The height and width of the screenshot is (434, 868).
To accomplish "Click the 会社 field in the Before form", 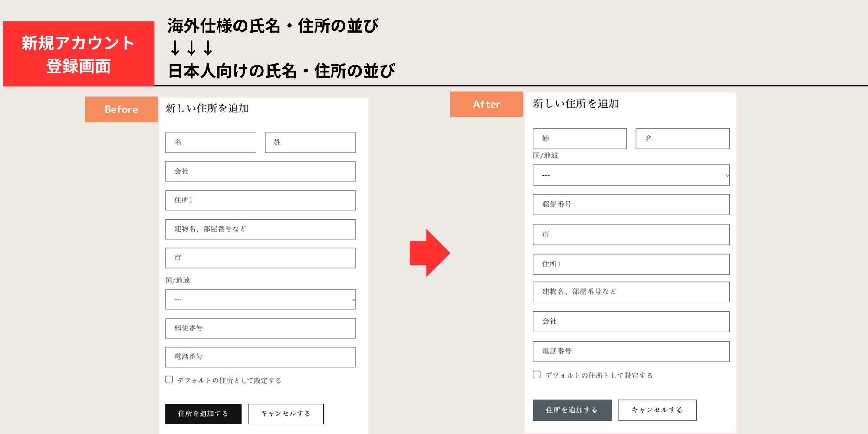I will coord(260,171).
